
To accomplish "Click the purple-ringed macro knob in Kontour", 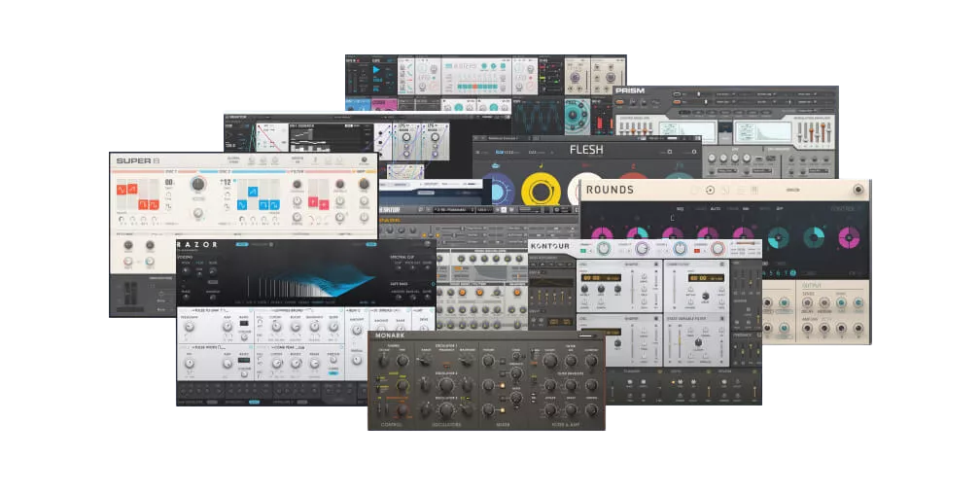I will [x=642, y=248].
